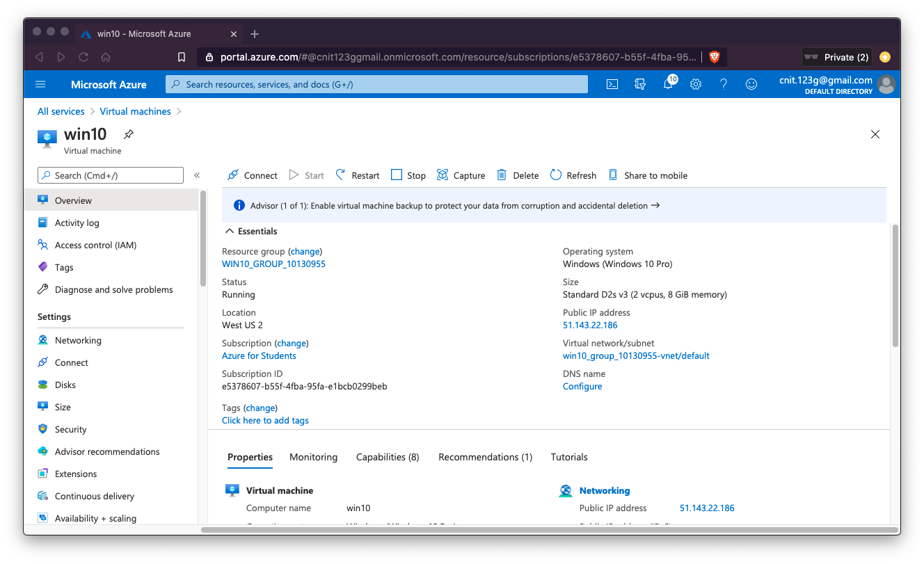Focus the sidebar Search (Cmd+/) field
The image size is (924, 564).
[x=111, y=175]
